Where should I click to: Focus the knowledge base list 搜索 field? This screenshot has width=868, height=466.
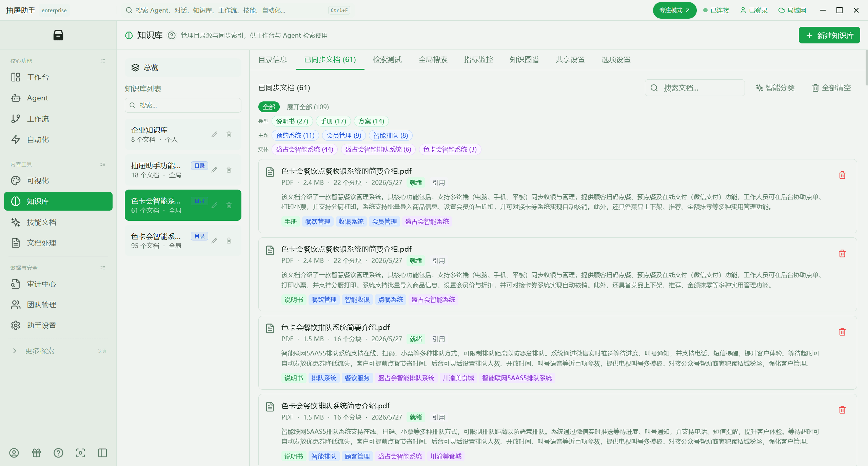tap(183, 105)
